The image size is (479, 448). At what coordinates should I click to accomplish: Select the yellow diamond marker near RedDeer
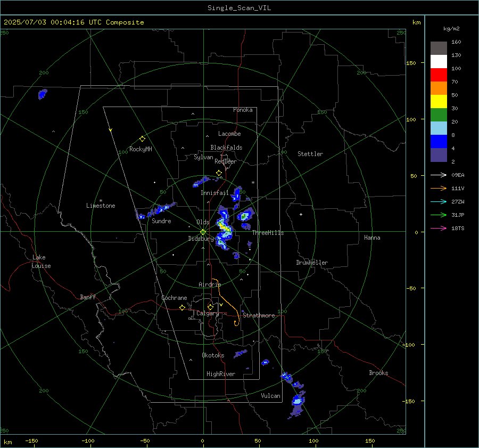(x=219, y=173)
